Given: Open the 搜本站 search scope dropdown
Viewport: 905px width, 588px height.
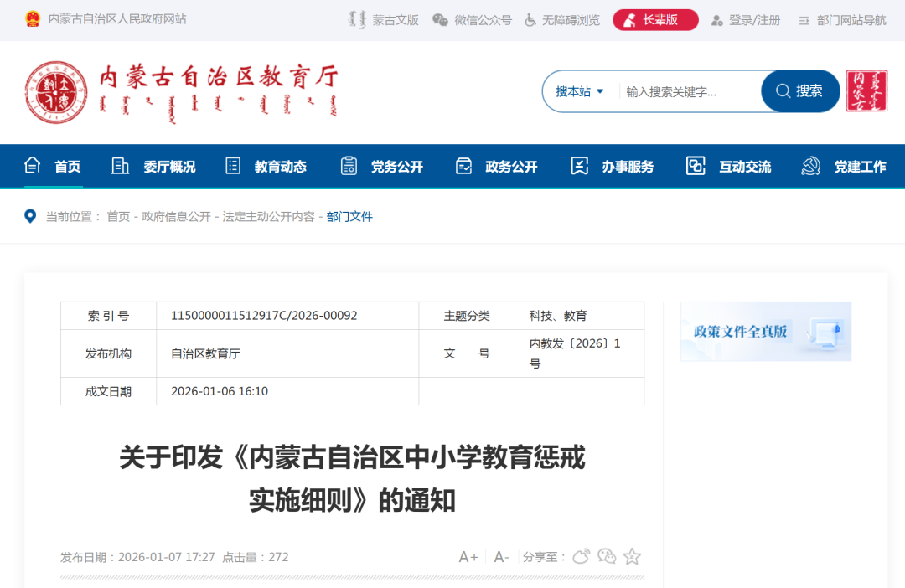Looking at the screenshot, I should (580, 90).
